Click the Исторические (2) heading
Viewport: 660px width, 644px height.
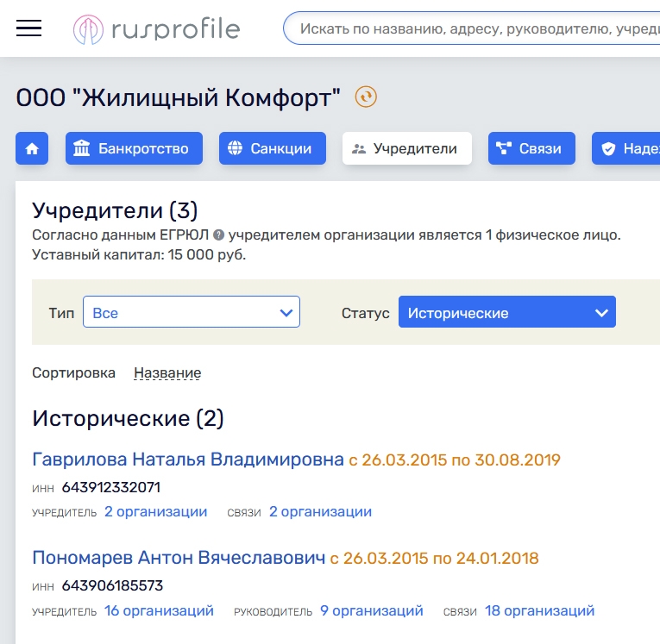128,418
